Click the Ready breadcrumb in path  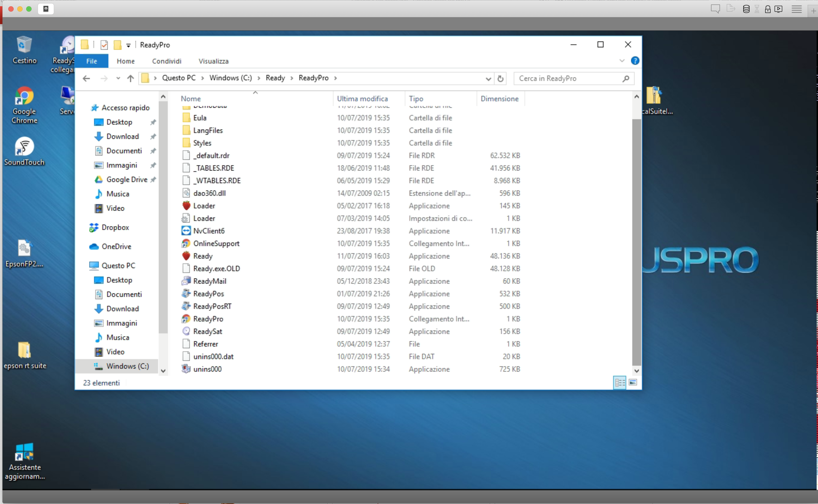(275, 78)
